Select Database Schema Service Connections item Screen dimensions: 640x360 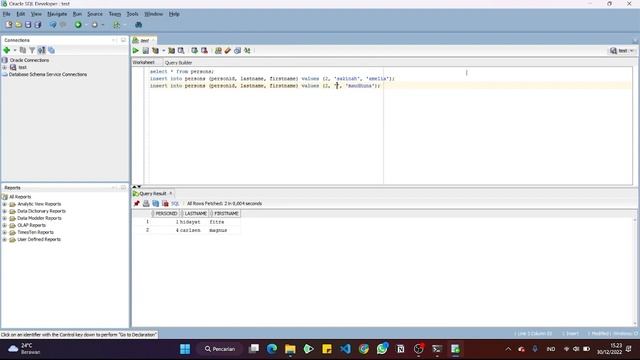(x=48, y=74)
